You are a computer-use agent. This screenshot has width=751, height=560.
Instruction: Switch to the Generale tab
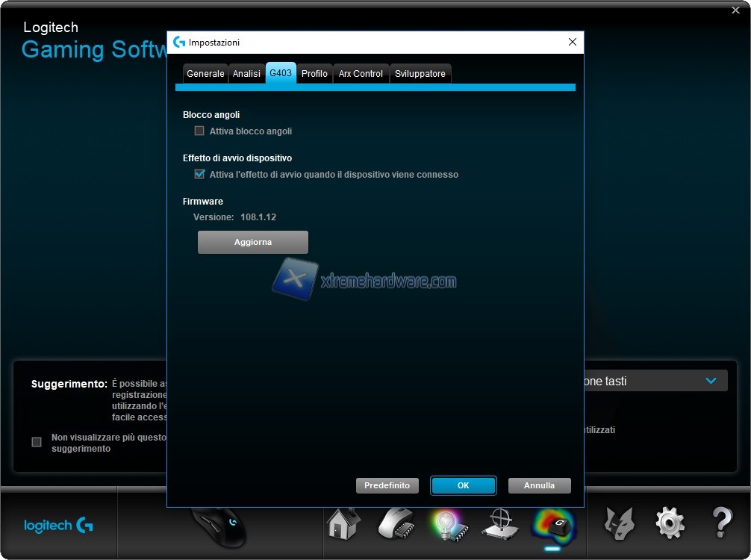(205, 74)
